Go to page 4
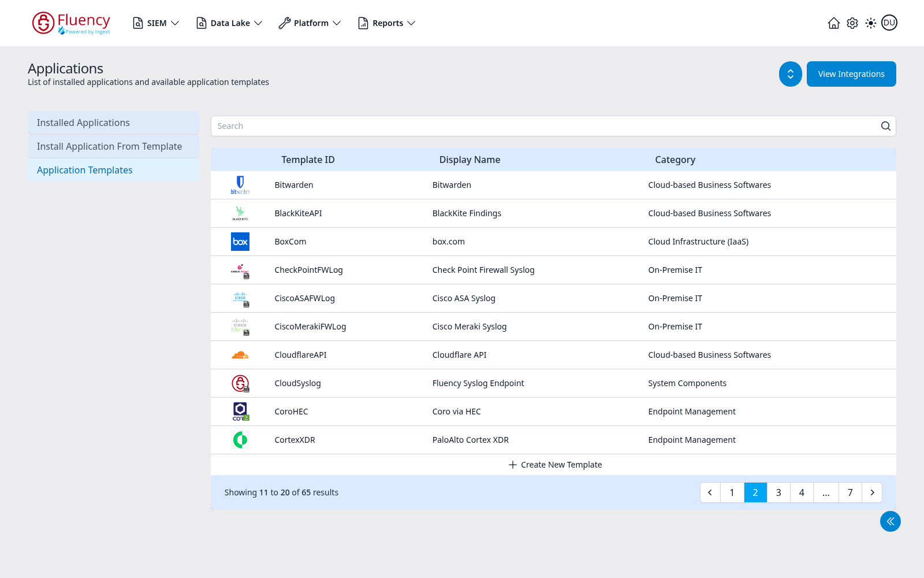The width and height of the screenshot is (924, 578). [802, 492]
